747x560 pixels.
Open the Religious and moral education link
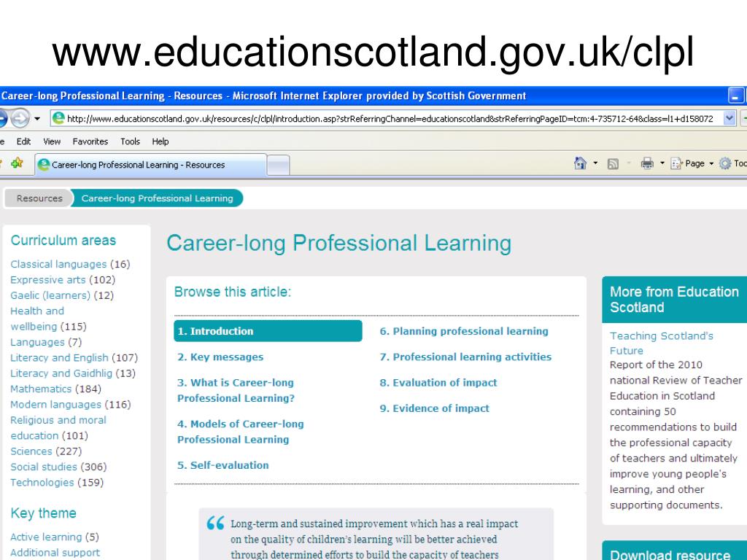[58, 427]
